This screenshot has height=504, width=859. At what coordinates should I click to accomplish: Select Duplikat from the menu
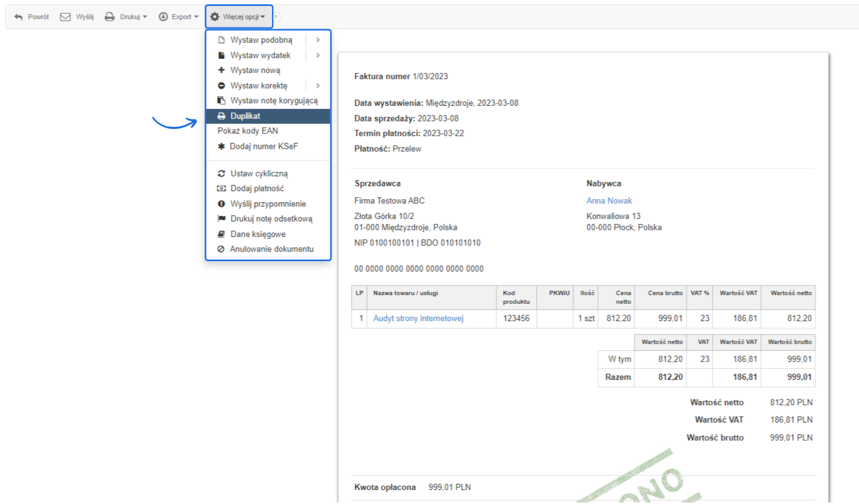[x=245, y=116]
